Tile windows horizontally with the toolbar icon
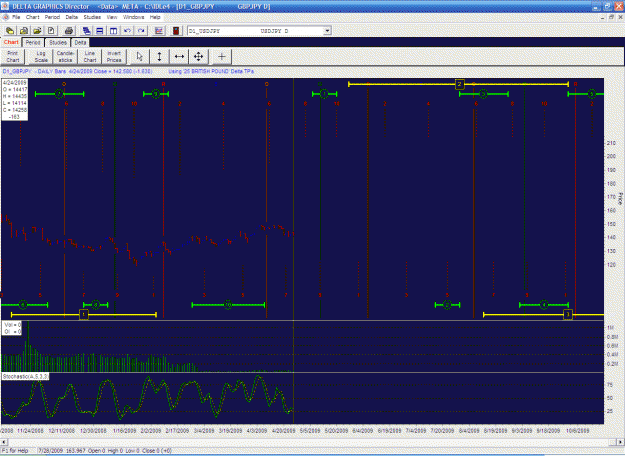 pos(100,31)
